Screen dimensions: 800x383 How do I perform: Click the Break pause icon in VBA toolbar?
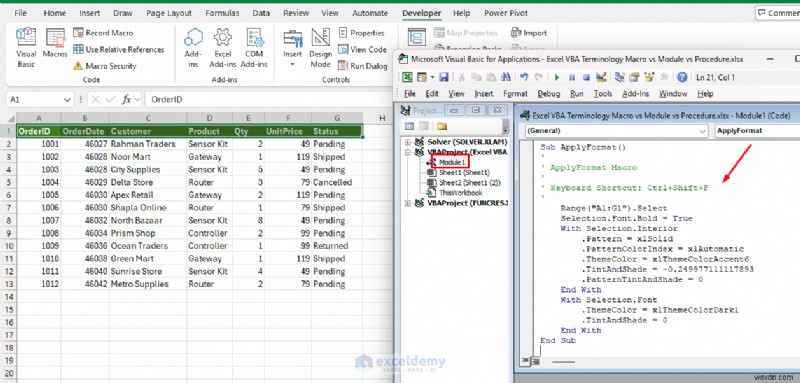pos(572,78)
